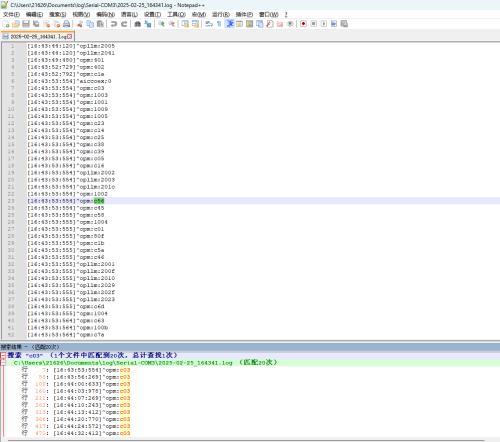Close the current document via toolbar

click(x=46, y=24)
